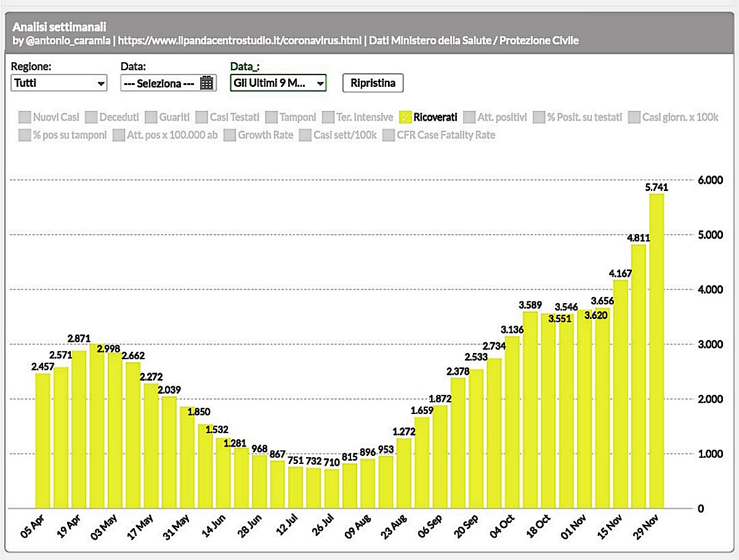Check the CFR Case Fatality Rate box

(x=388, y=135)
